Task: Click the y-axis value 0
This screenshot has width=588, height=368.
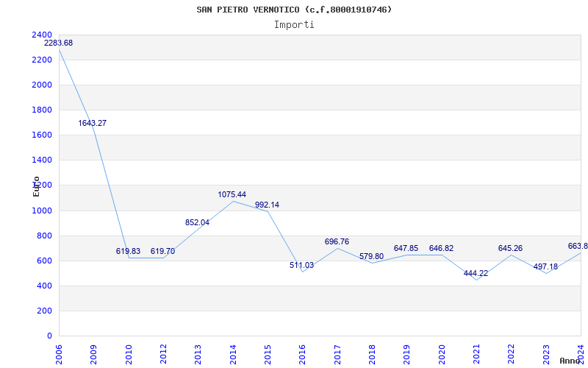Action: 49,336
